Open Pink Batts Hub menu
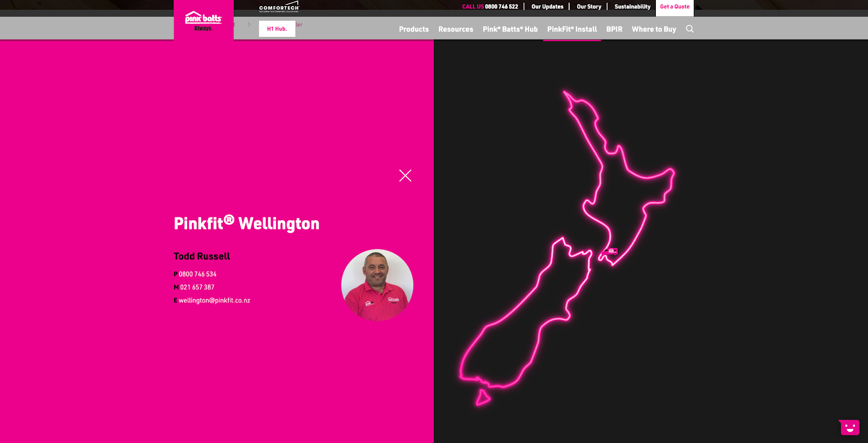Image resolution: width=868 pixels, height=443 pixels. (510, 29)
